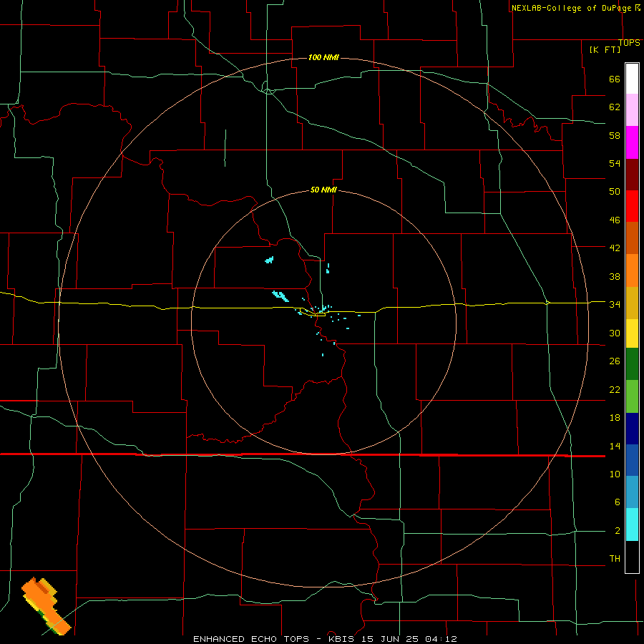Click the legend value 50

tap(615, 192)
